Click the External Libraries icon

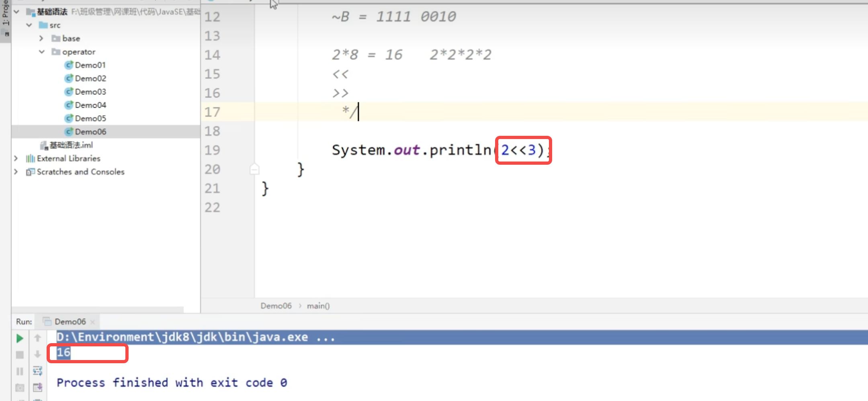point(30,158)
